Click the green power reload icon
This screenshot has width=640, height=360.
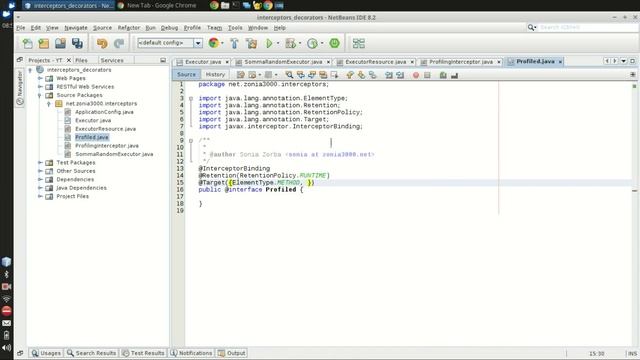[x=334, y=43]
